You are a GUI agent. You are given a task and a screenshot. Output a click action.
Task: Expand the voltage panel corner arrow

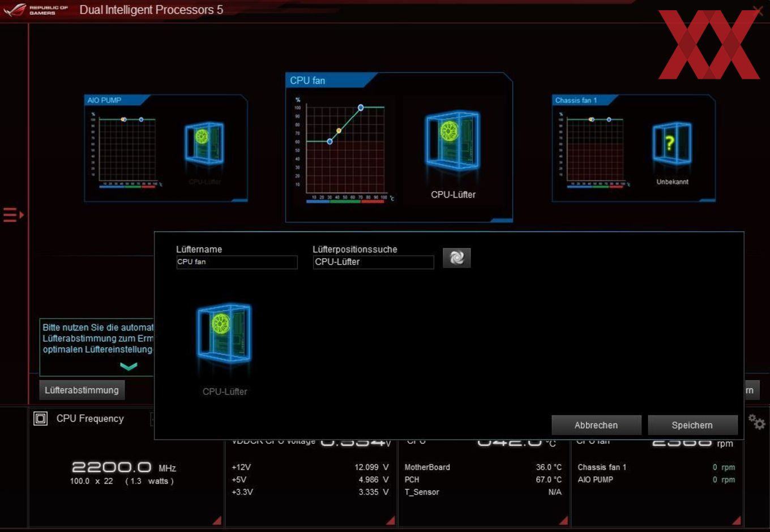pyautogui.click(x=390, y=521)
